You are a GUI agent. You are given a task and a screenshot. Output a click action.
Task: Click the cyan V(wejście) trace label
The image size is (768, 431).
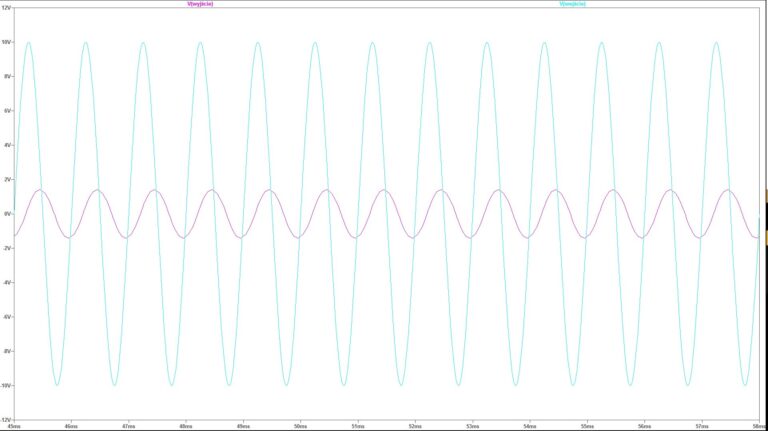573,4
